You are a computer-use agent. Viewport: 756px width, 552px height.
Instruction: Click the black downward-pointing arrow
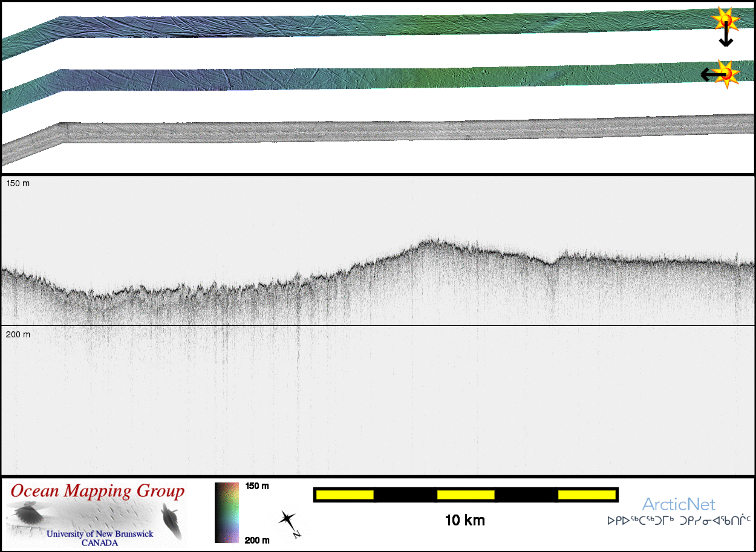point(726,37)
